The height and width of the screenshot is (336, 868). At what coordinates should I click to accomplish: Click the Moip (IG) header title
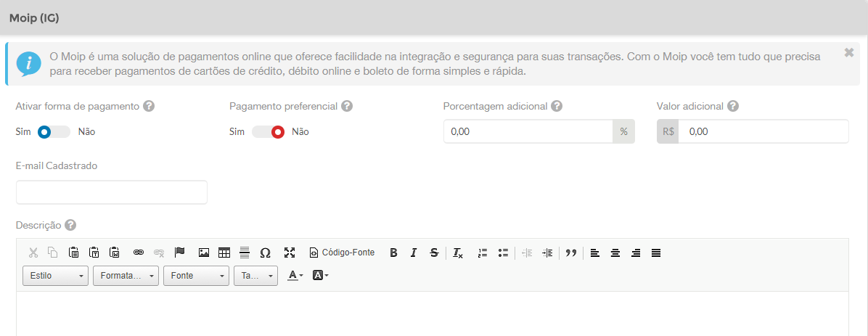pyautogui.click(x=34, y=17)
